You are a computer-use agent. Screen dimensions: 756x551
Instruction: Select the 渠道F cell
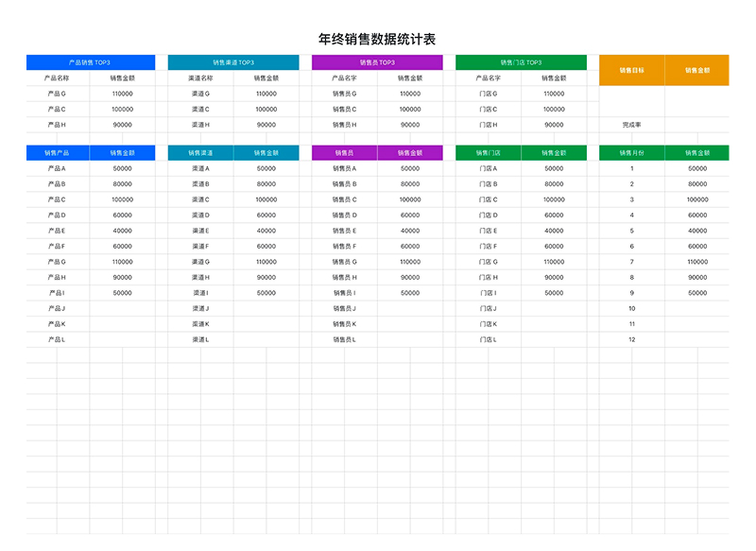click(x=200, y=246)
